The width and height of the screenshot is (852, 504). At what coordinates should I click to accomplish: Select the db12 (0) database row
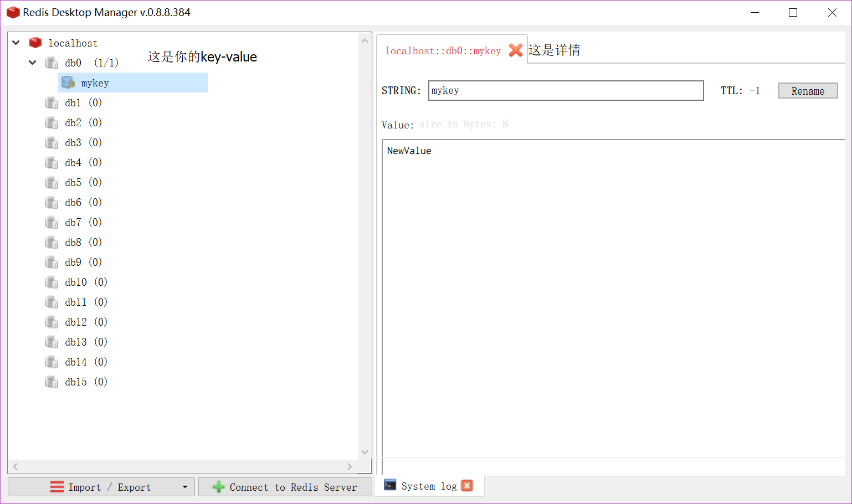86,322
